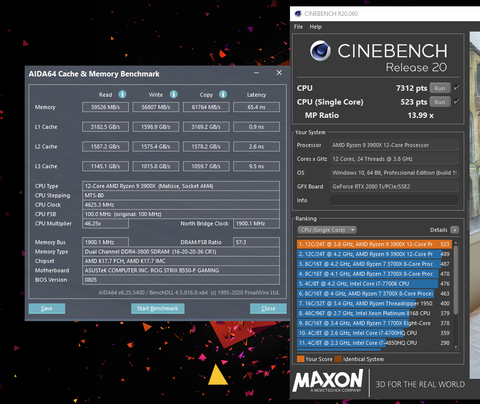This screenshot has height=404, width=480.
Task: Save the AIDA64 benchmark results
Action: coord(47,308)
